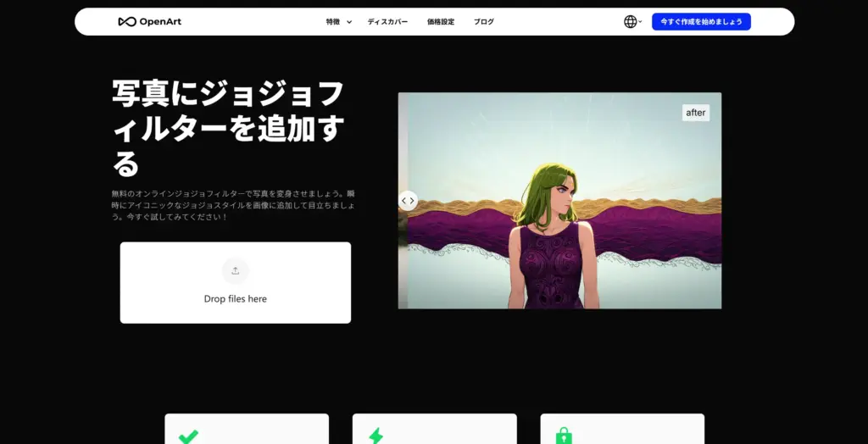
Task: Click the 'after' label on preview image
Action: point(696,113)
